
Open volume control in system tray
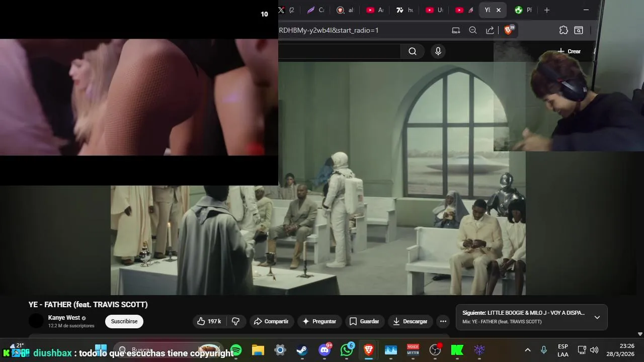pyautogui.click(x=594, y=350)
